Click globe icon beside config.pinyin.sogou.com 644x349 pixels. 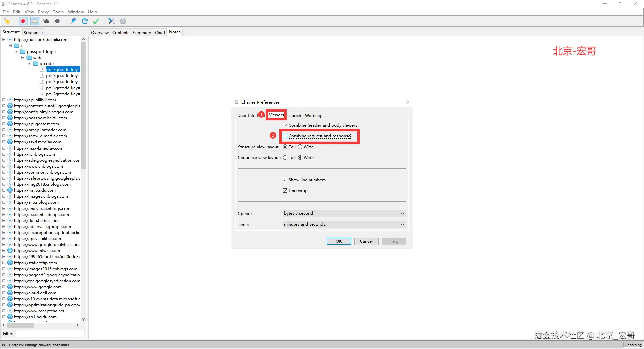point(10,112)
